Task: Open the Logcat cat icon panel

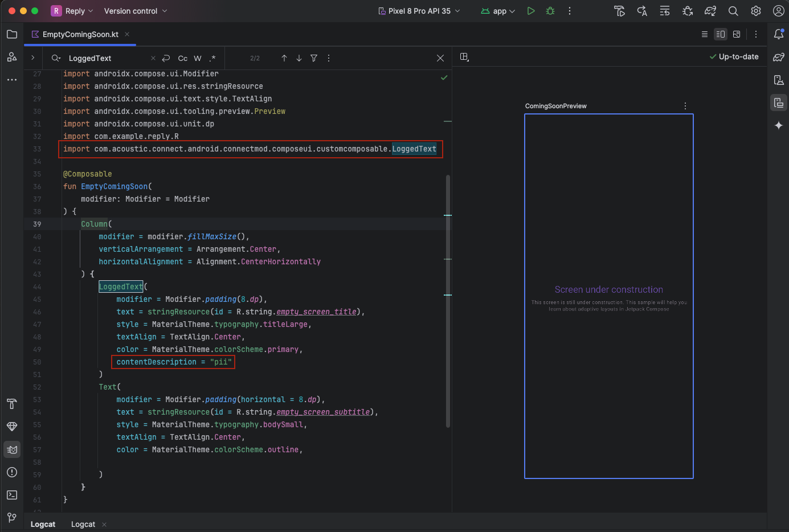Action: (x=12, y=449)
